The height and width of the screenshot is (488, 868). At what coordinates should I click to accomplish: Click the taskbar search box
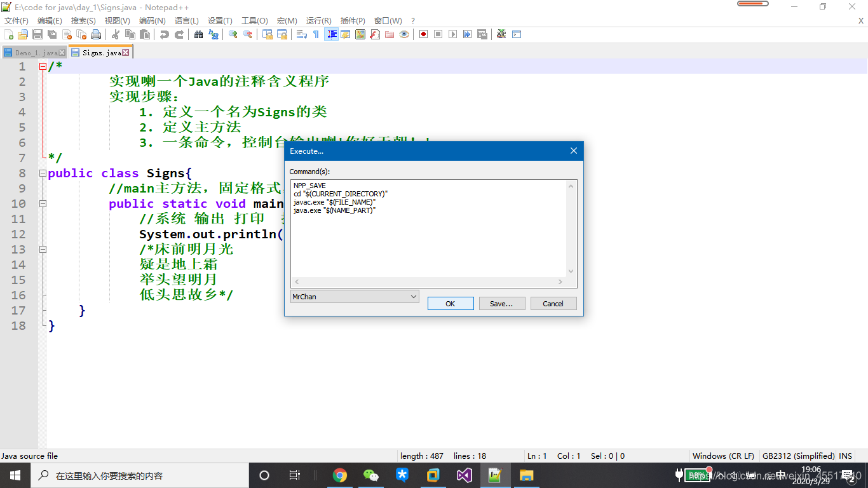coord(140,475)
